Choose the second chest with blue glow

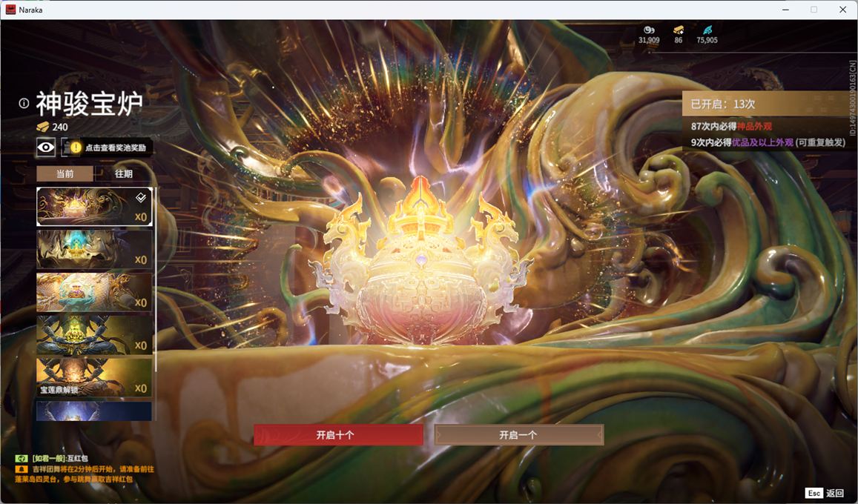pos(94,249)
